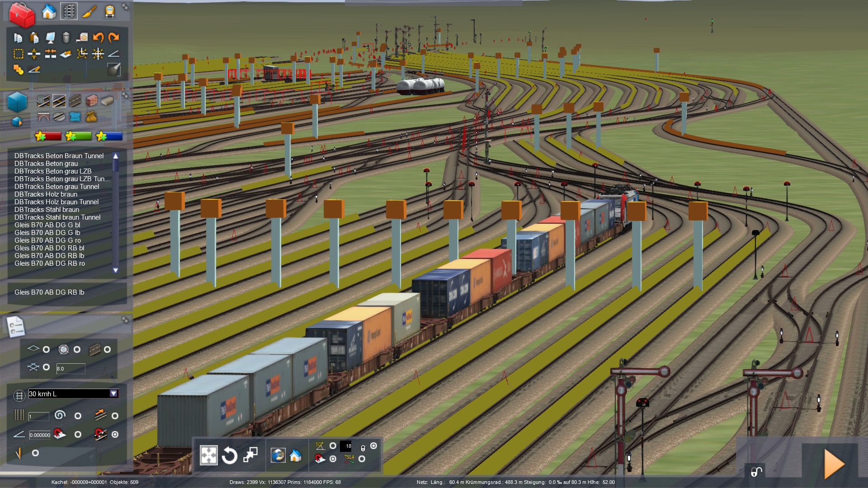Viewport: 868px width, 488px height.
Task: Select Gleis B70 AB DG G ro
Action: 47,240
